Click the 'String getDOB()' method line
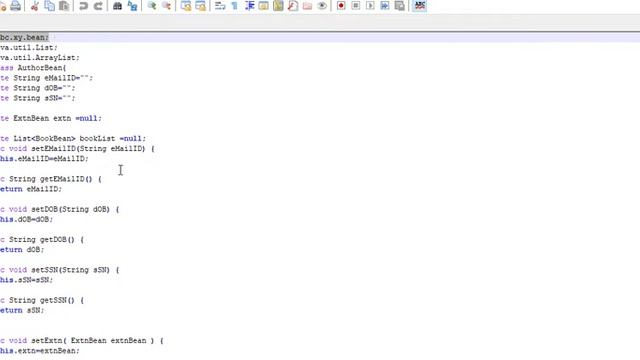Viewport: 640px width, 360px height. coord(42,240)
